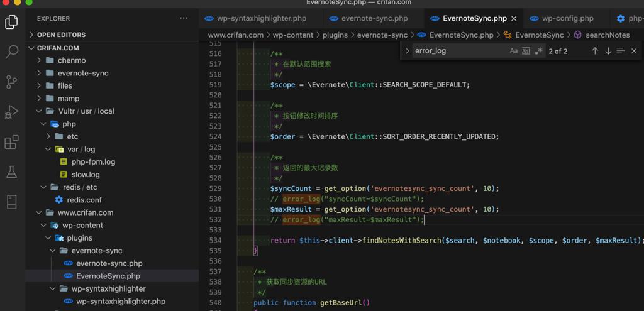
Task: Select the EvernoteSync.php editor tab
Action: [474, 18]
